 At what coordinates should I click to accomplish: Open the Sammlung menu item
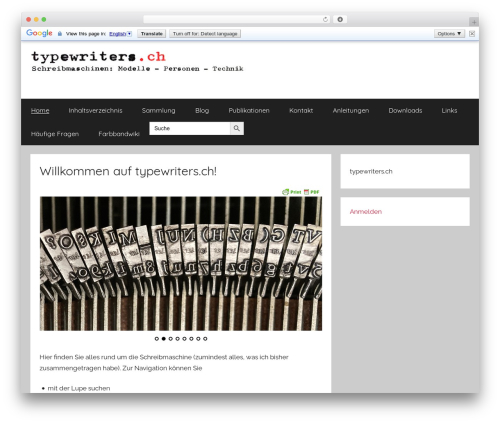[159, 111]
